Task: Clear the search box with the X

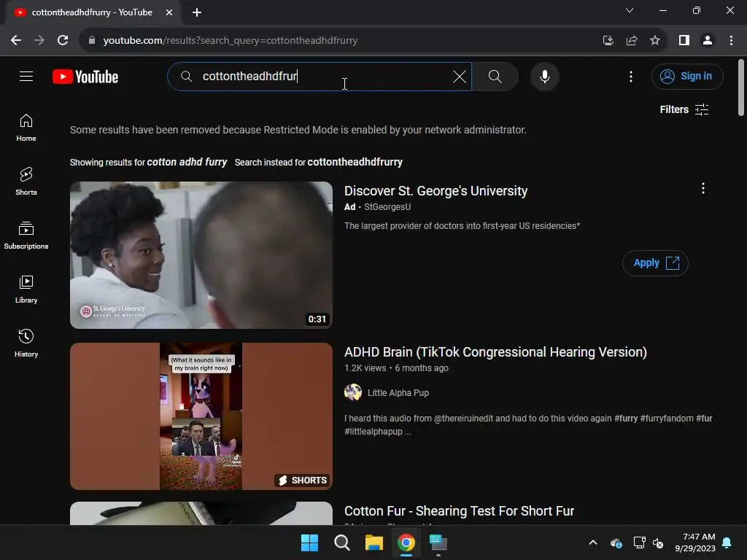Action: tap(460, 76)
